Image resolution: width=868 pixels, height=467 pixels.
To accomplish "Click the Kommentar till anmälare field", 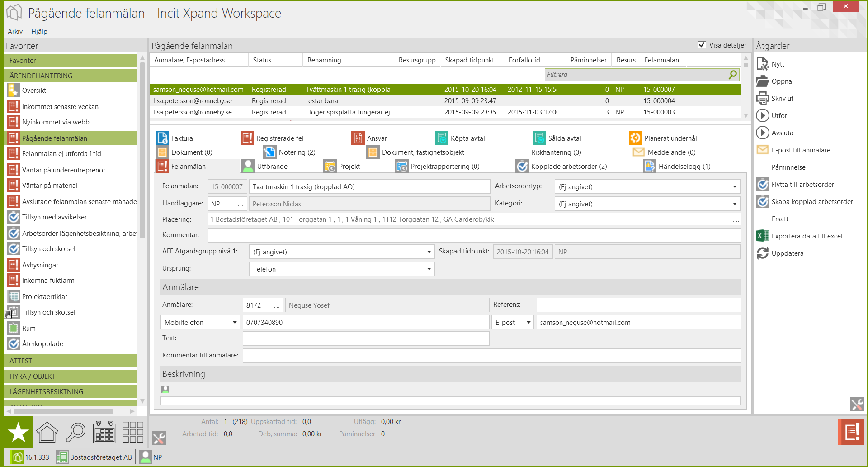I will (491, 355).
